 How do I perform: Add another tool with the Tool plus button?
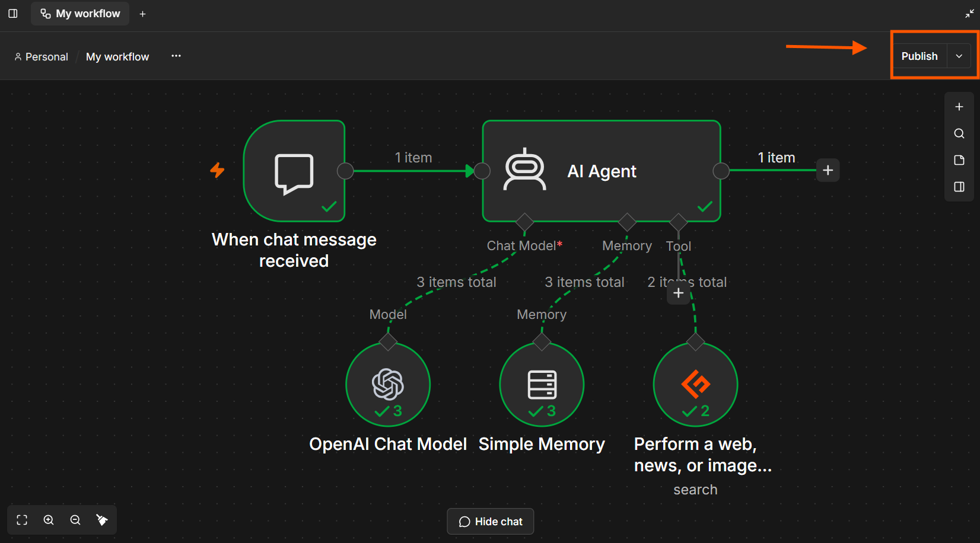(679, 293)
